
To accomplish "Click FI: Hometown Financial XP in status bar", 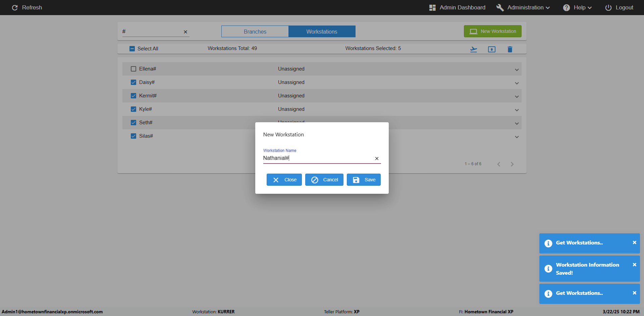I will pos(486,312).
